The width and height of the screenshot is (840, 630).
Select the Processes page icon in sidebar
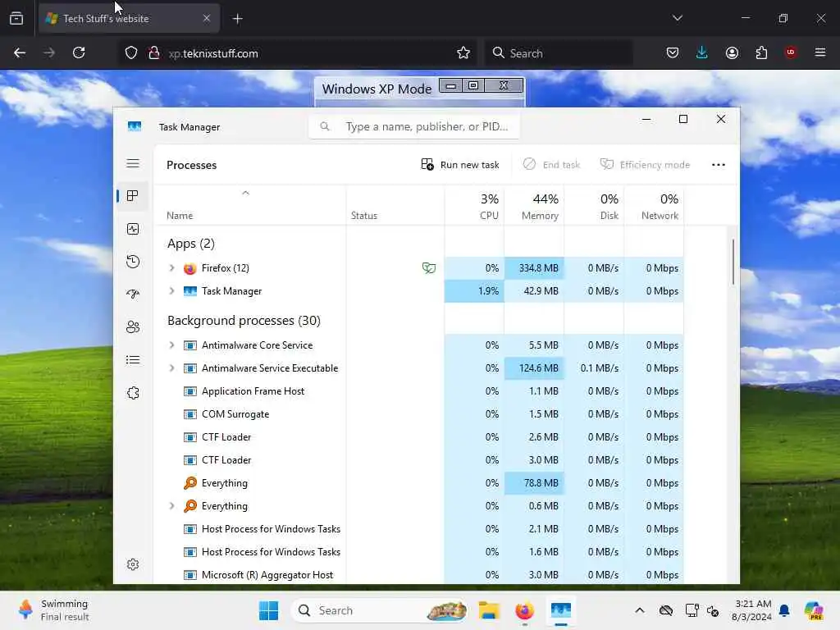(133, 196)
